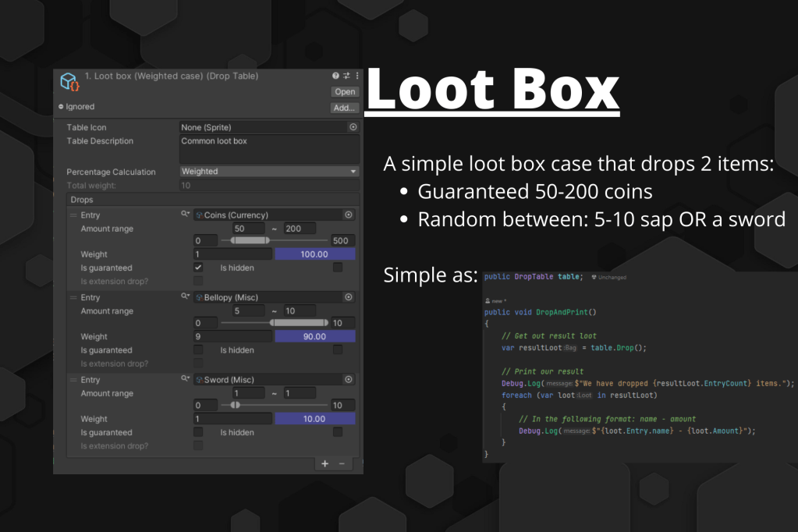Expand the Percentage Calculation Weighted dropdown
Screen dimensions: 798x532
[x=269, y=172]
